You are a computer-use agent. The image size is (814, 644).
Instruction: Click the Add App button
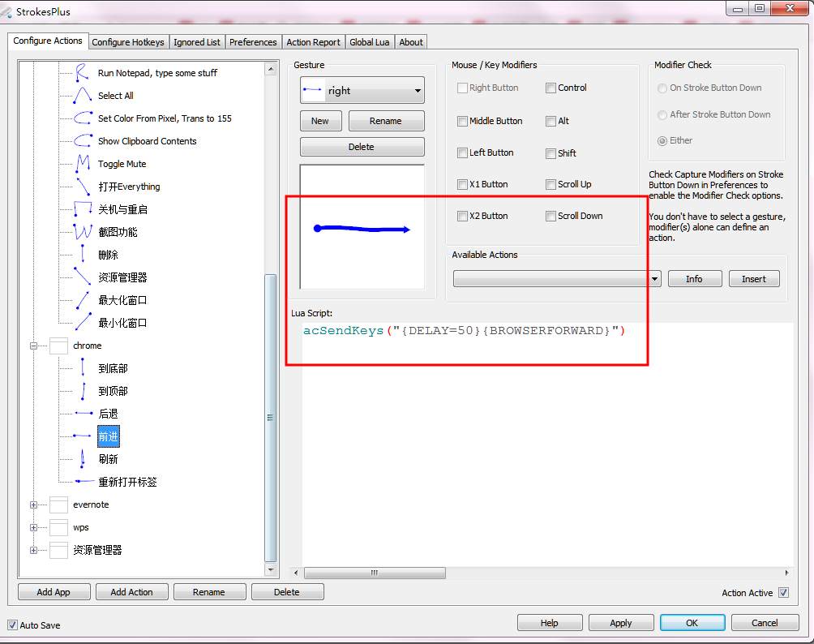pos(54,591)
